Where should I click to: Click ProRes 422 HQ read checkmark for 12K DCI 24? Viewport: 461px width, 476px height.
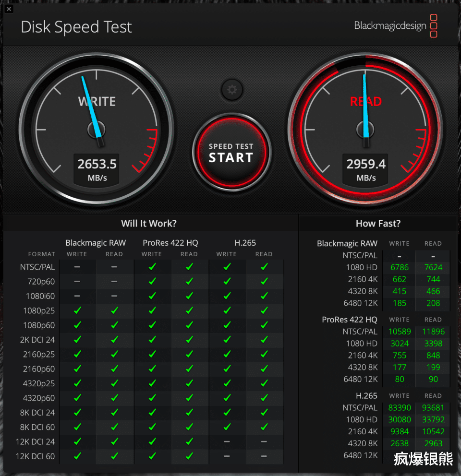(x=189, y=442)
